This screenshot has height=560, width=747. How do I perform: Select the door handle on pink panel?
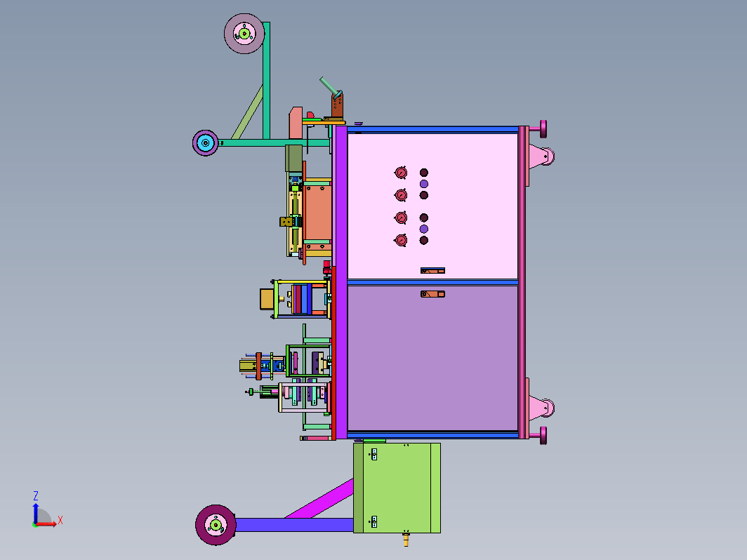[x=432, y=270]
